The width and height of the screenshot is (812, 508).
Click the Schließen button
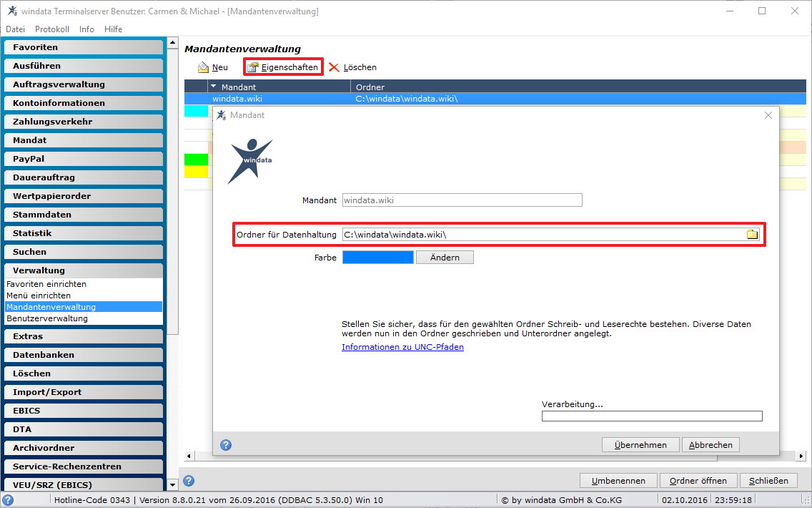point(768,481)
